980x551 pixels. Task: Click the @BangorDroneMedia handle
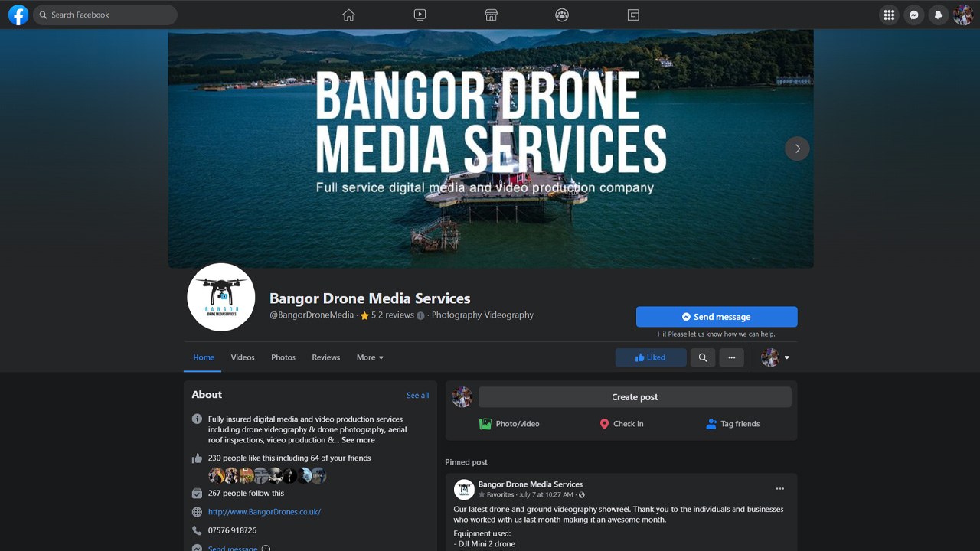click(x=312, y=315)
